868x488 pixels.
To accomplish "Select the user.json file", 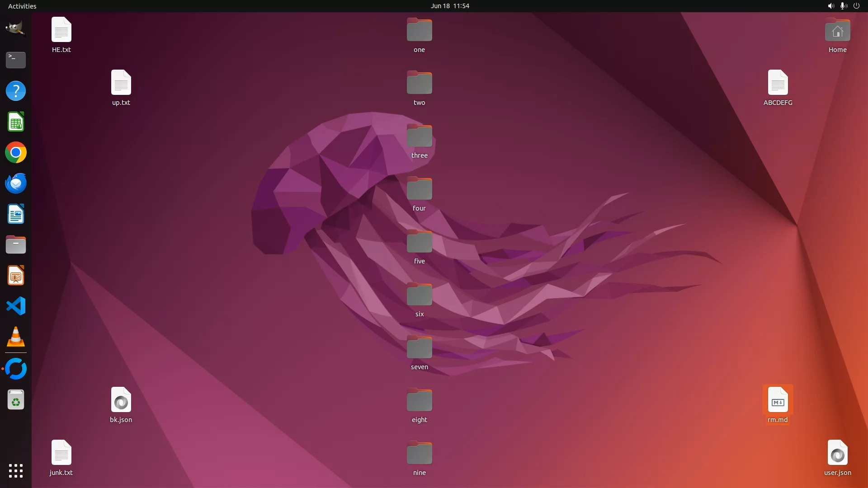I will tap(837, 453).
